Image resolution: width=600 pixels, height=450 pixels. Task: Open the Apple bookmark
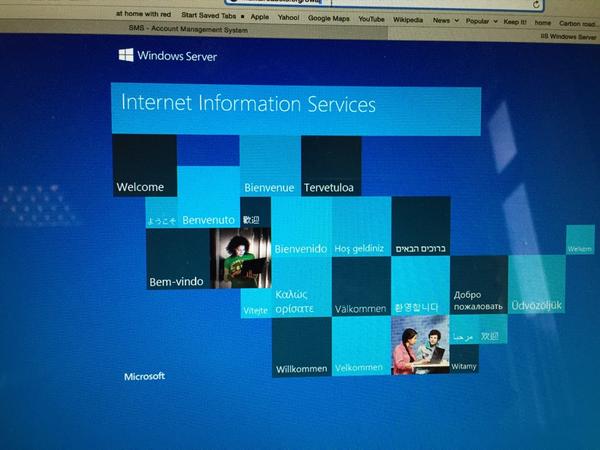tap(260, 17)
